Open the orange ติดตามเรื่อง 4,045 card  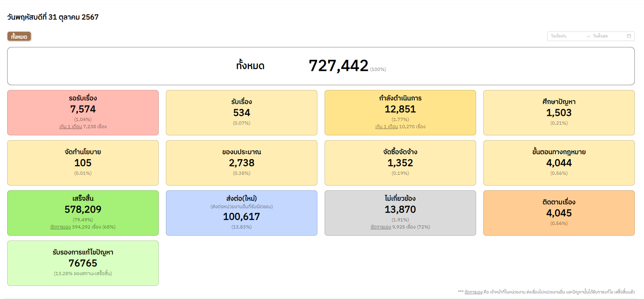point(559,213)
